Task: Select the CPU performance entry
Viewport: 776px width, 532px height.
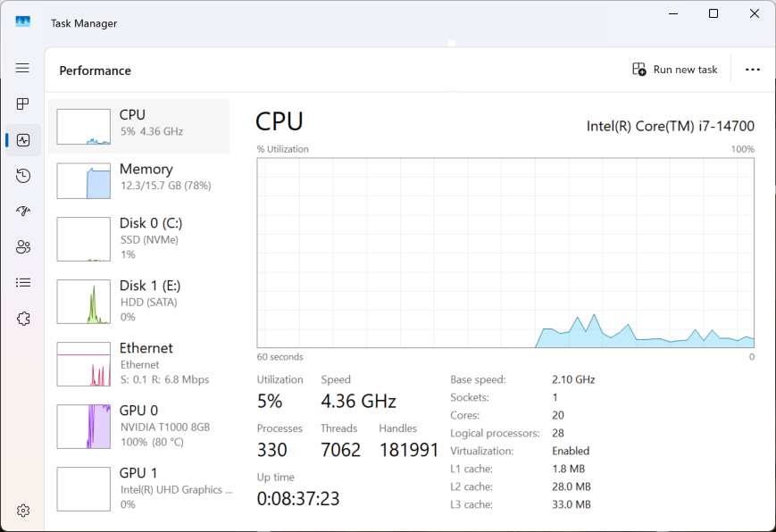Action: [x=138, y=126]
